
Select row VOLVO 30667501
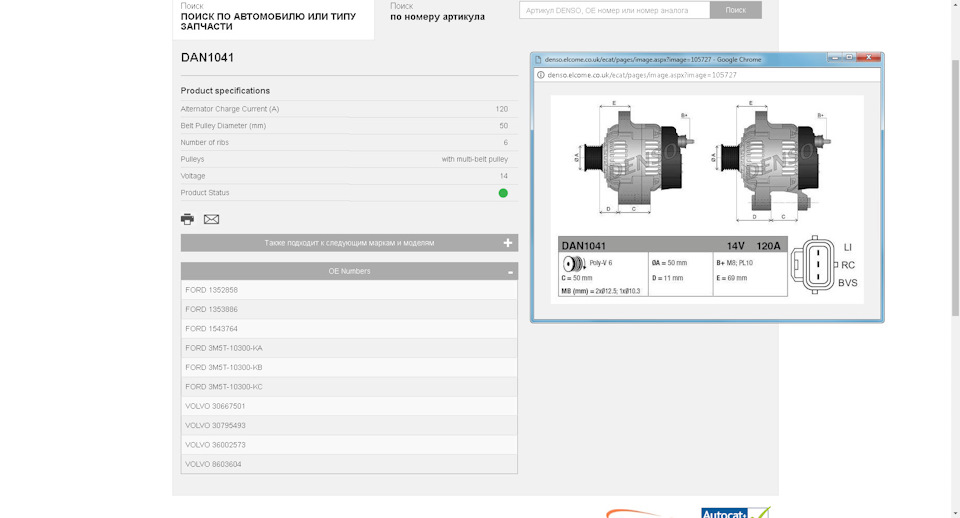click(x=349, y=406)
